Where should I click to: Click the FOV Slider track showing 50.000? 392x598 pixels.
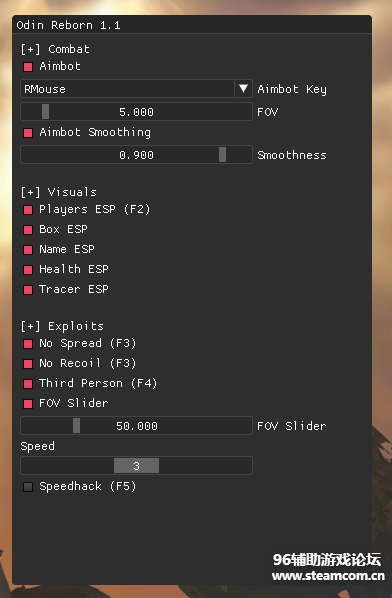click(136, 426)
